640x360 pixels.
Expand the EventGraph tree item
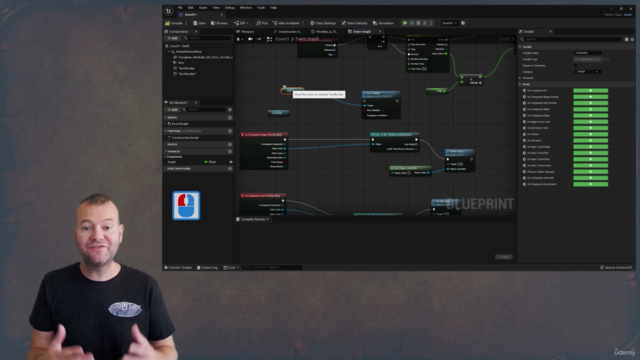tap(165, 124)
